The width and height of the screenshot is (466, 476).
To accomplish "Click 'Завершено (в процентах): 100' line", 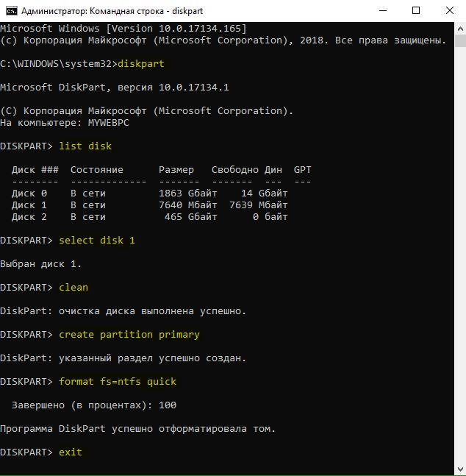I will [94, 405].
